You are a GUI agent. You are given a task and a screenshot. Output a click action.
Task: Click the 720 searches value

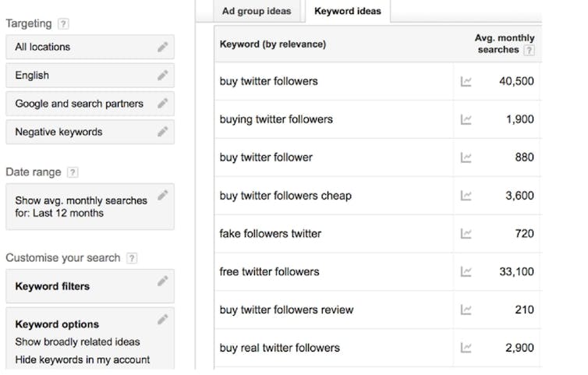point(524,234)
